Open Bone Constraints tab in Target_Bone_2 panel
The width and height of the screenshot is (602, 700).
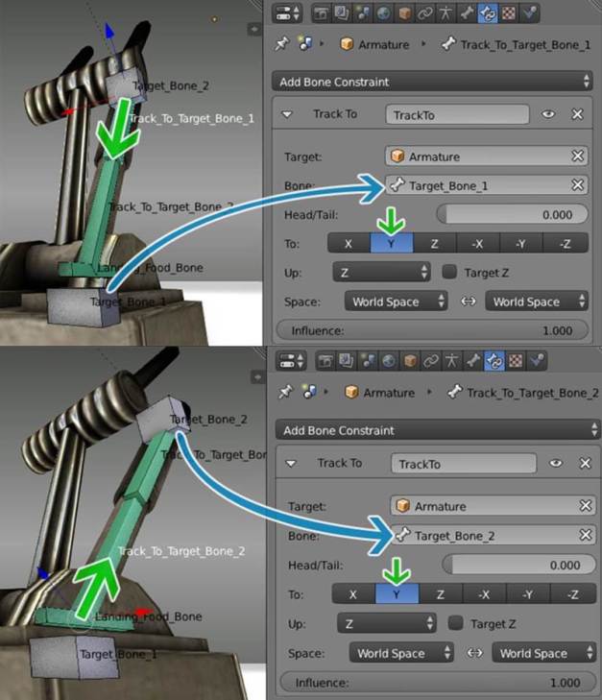[494, 361]
